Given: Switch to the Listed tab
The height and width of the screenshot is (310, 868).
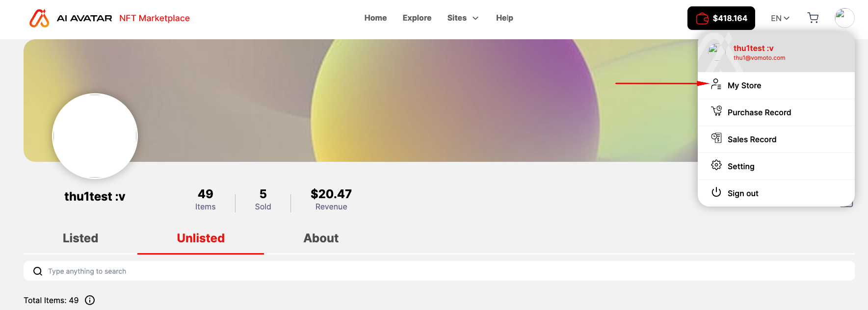Looking at the screenshot, I should click(x=80, y=238).
